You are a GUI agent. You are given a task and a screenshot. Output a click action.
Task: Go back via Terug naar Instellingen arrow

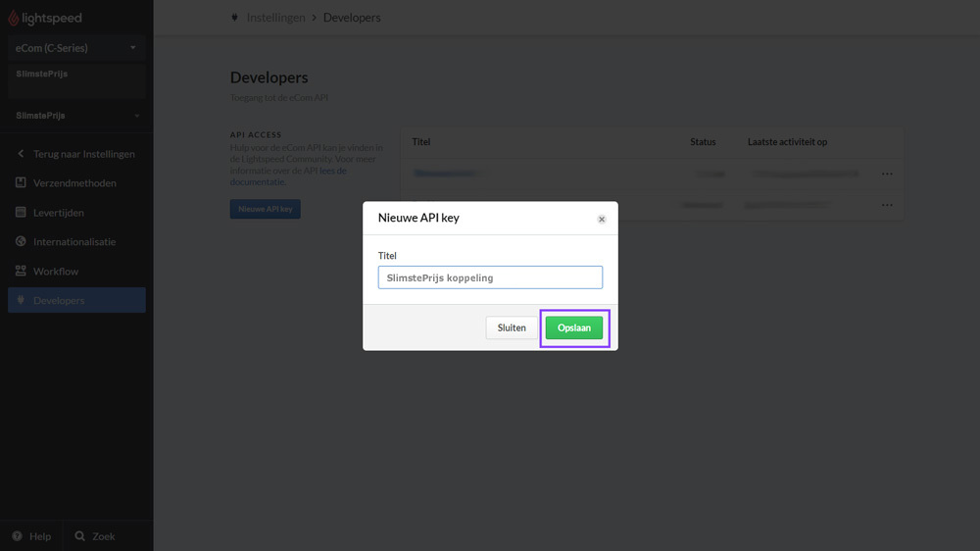coord(22,154)
